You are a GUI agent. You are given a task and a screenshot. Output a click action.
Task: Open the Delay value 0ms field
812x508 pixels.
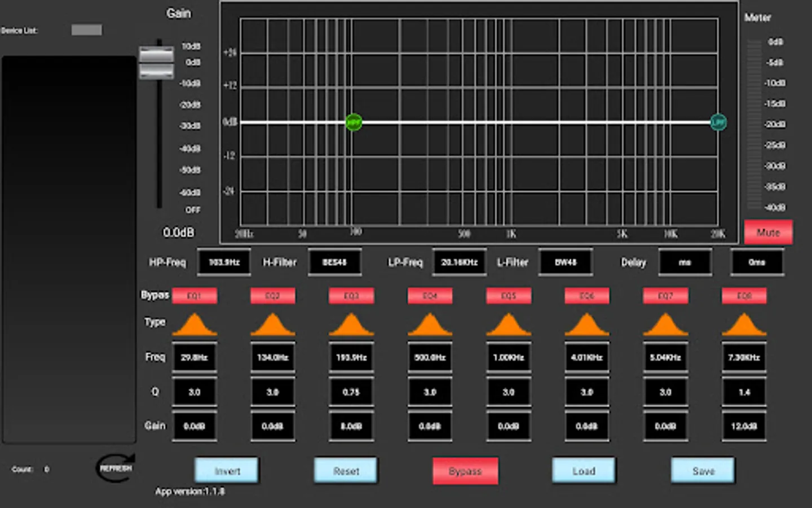(x=757, y=262)
